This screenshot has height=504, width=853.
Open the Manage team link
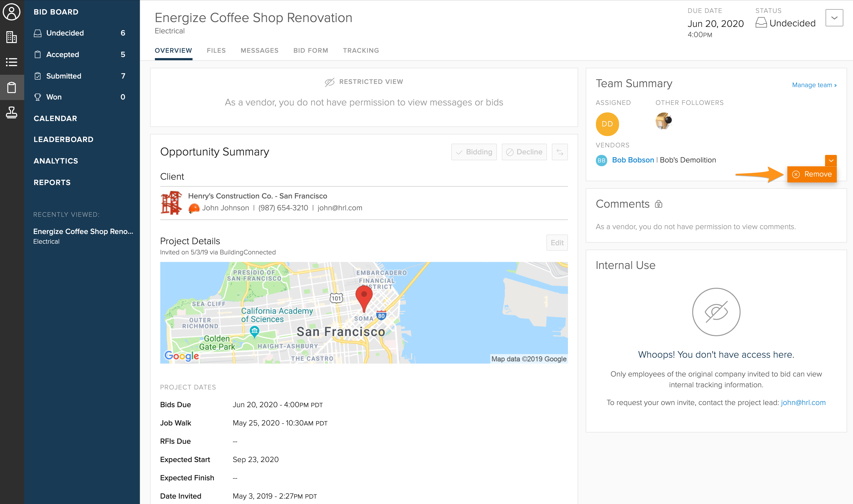coord(814,85)
